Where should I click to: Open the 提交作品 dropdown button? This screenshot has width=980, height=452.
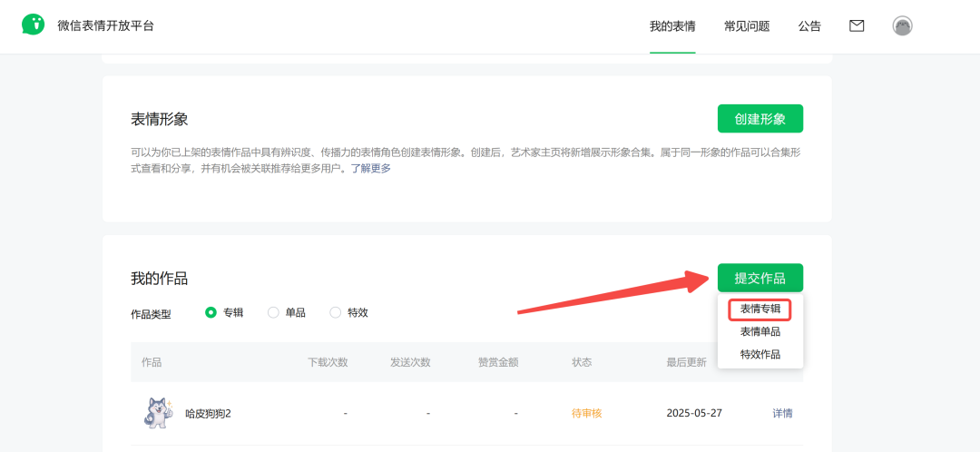[760, 279]
